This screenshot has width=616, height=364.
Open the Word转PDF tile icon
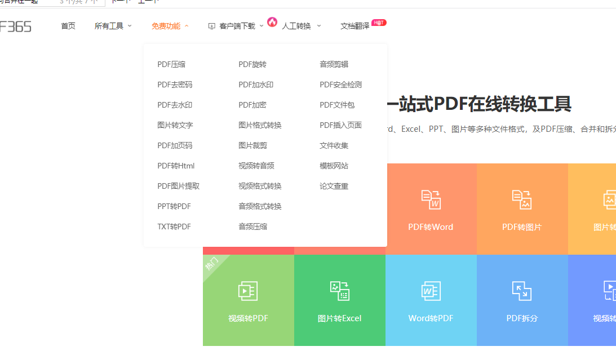click(431, 291)
